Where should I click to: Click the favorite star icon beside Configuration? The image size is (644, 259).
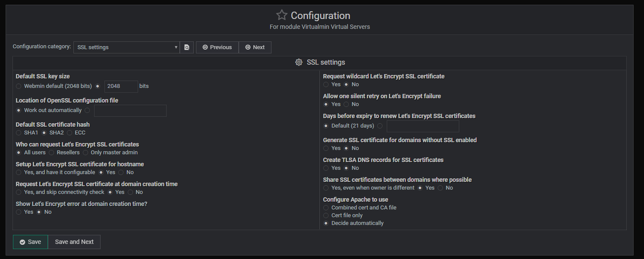point(281,15)
